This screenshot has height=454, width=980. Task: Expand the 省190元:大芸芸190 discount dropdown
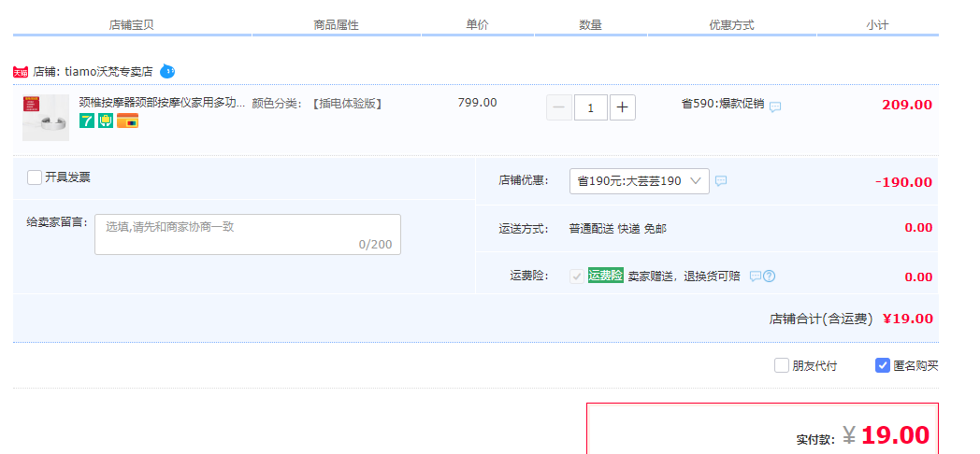pos(640,181)
